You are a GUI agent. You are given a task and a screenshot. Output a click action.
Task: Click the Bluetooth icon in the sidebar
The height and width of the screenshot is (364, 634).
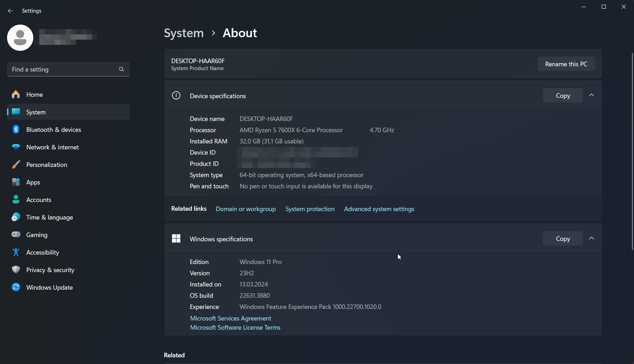coord(16,129)
